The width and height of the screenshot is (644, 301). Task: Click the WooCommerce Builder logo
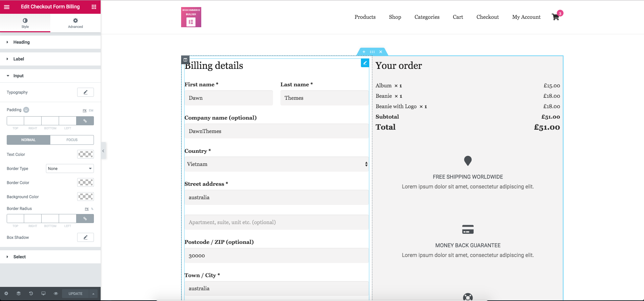pos(191,17)
